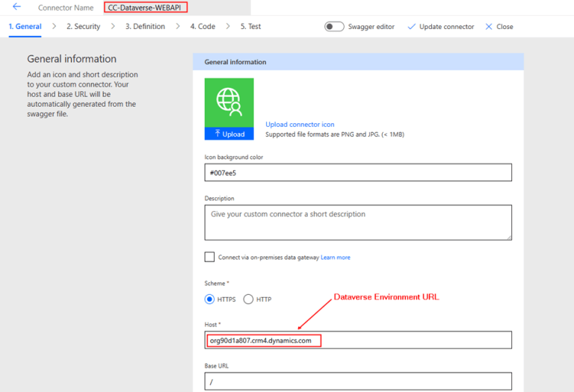Click the chevron after the General tab
The height and width of the screenshot is (392, 574).
[x=54, y=26]
